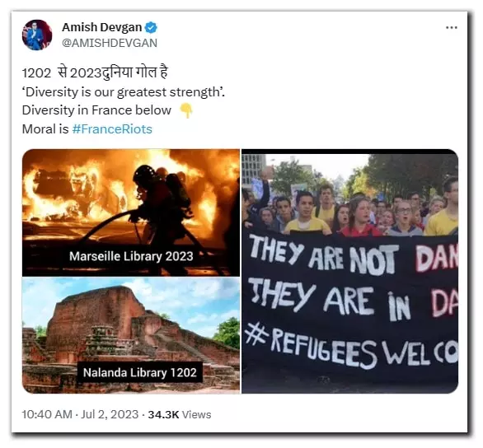The width and height of the screenshot is (483, 448).
Task: Open the #FranceRiots hashtag link
Action: tap(112, 129)
